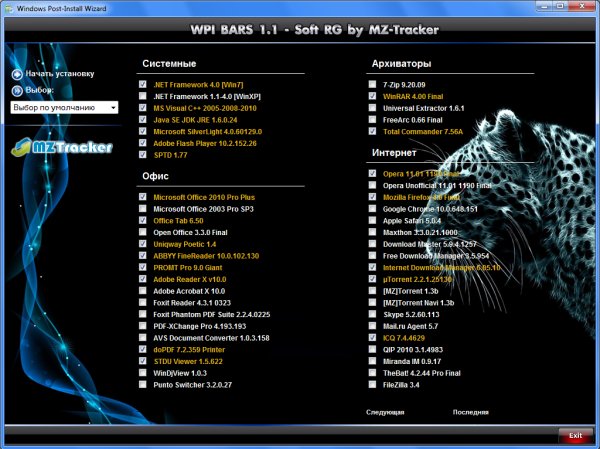Check Free Download Manager 3.5.954

pos(372,255)
